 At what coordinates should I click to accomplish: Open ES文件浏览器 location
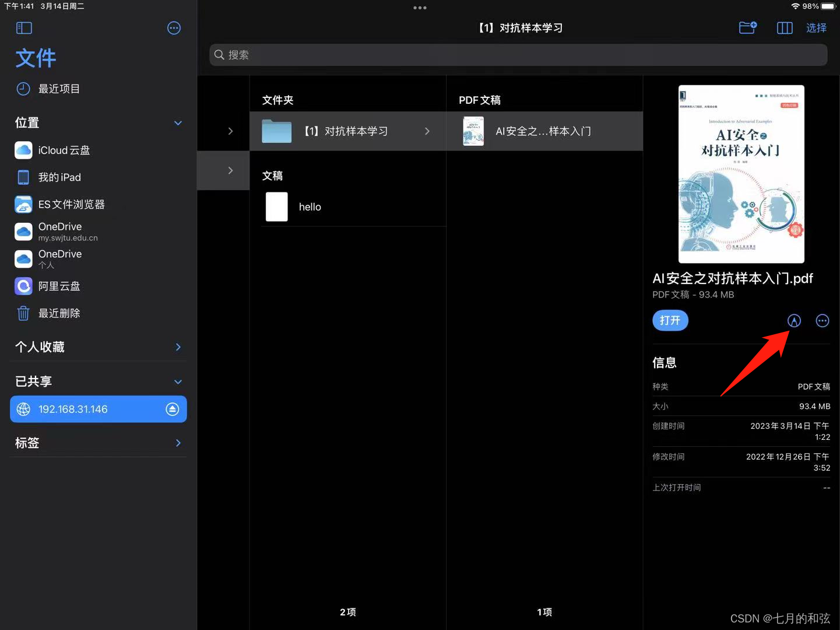(98, 204)
